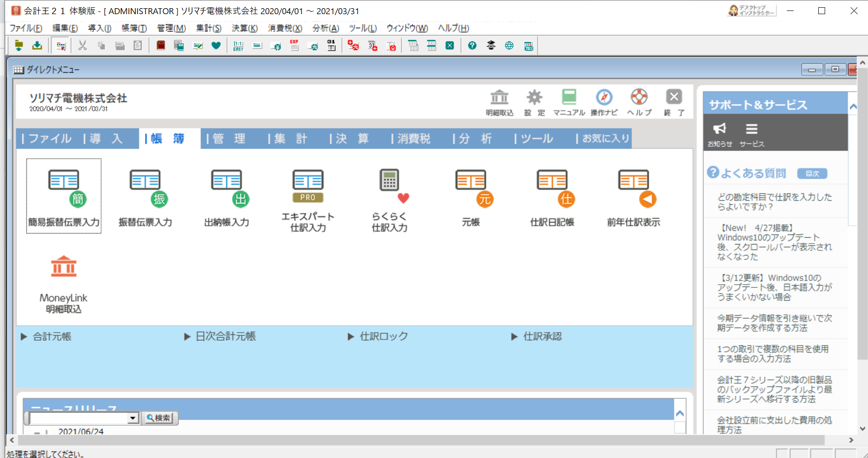
Task: Click the TAX calculator toolbar icon
Action: click(x=528, y=46)
